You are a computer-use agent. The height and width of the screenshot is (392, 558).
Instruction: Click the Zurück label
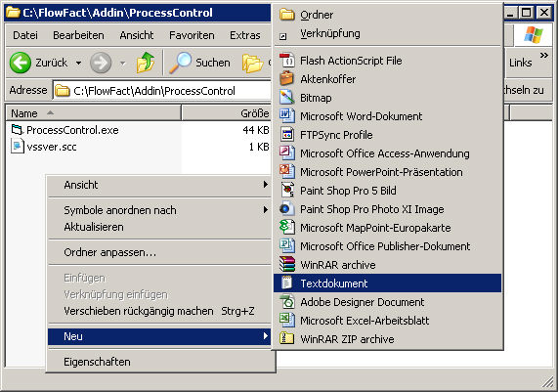point(51,63)
